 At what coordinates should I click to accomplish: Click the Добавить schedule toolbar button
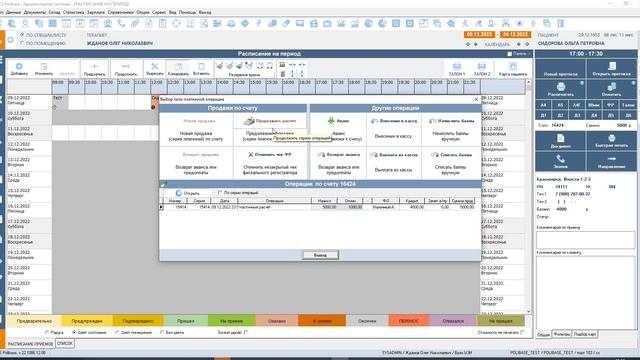click(19, 69)
